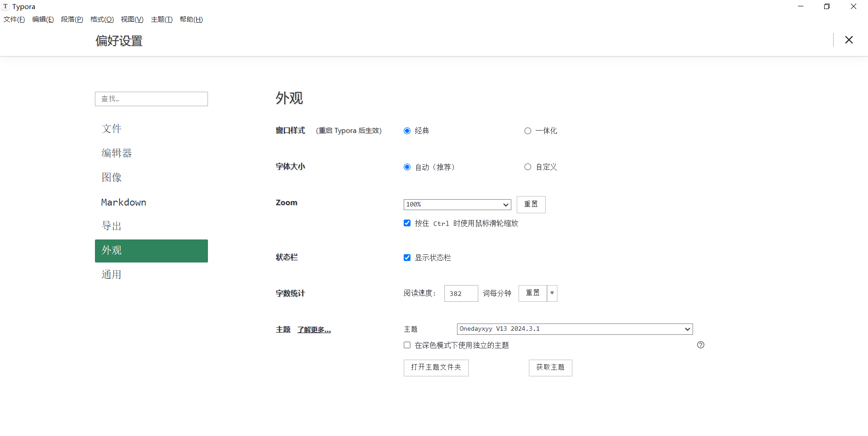The width and height of the screenshot is (868, 436).
Task: Open the 段落(P) menu
Action: point(72,19)
